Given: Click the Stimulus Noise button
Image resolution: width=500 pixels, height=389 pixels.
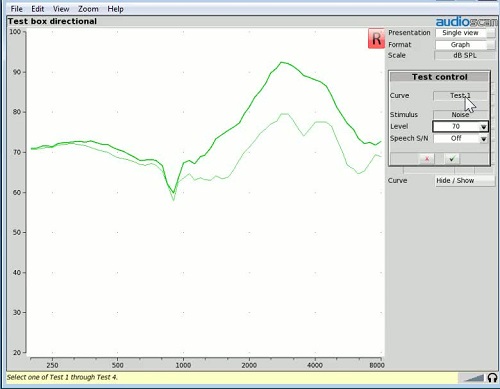Looking at the screenshot, I should (460, 115).
